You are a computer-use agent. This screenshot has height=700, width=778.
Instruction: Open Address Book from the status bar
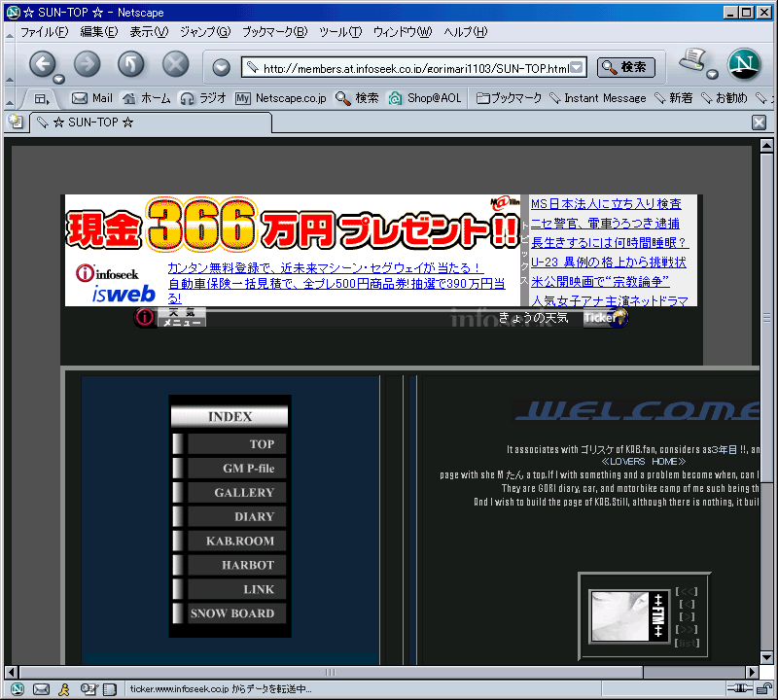110,688
